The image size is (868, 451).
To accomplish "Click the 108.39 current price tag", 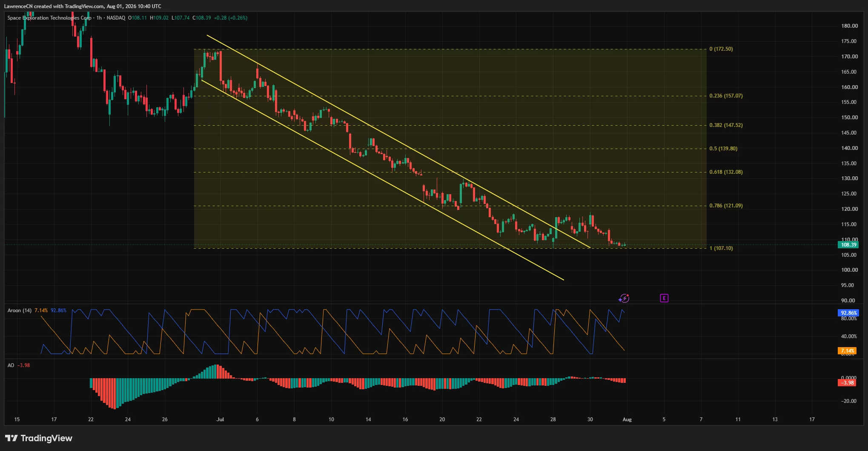I will 848,245.
